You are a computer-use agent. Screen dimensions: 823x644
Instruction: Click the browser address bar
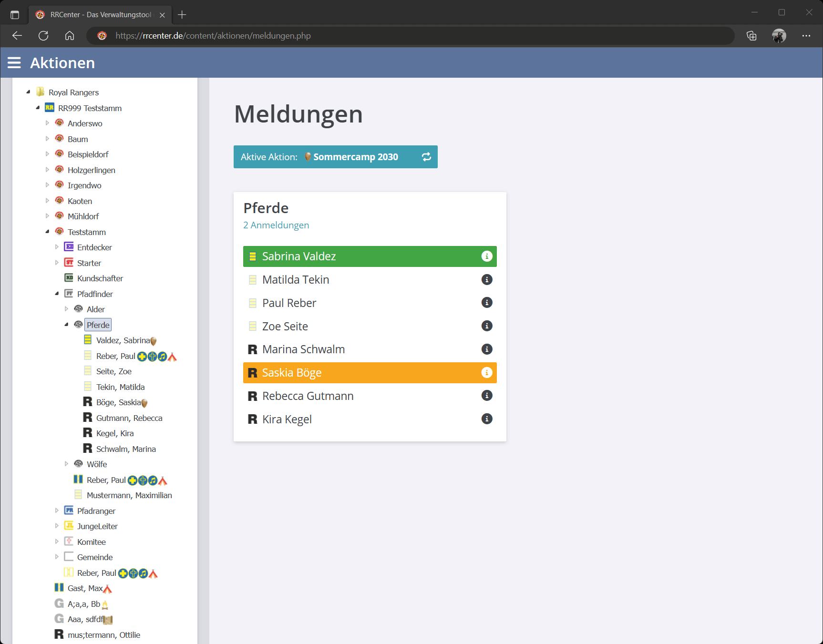(410, 36)
